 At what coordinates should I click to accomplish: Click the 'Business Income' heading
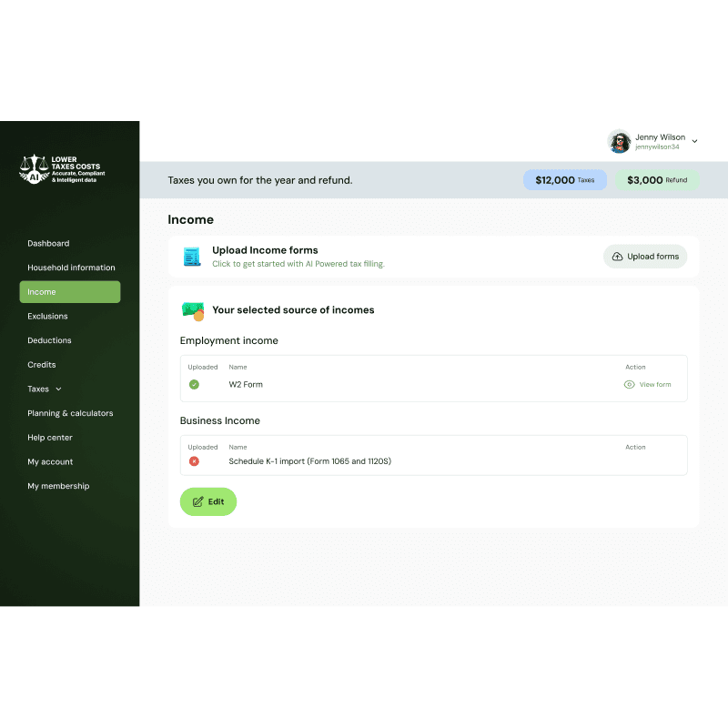pyautogui.click(x=220, y=420)
